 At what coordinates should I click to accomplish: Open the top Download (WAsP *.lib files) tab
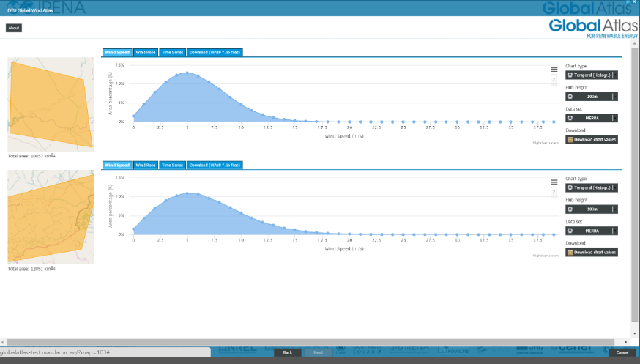click(215, 53)
